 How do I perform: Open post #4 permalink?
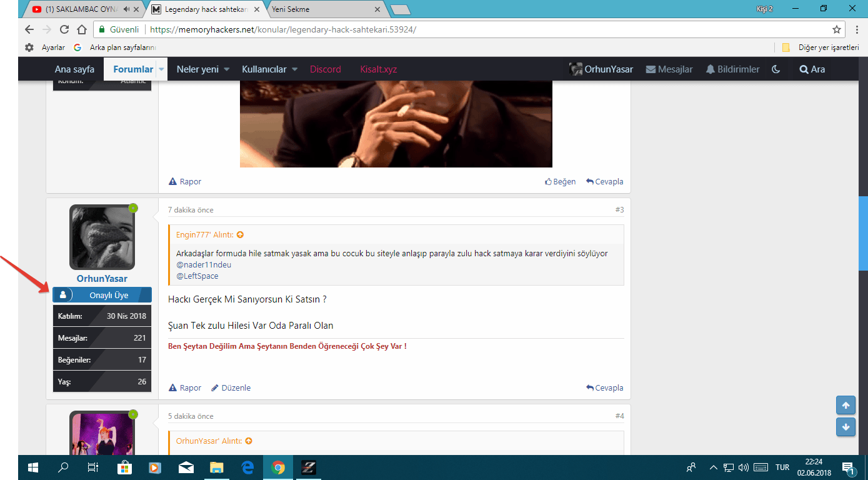coord(619,416)
